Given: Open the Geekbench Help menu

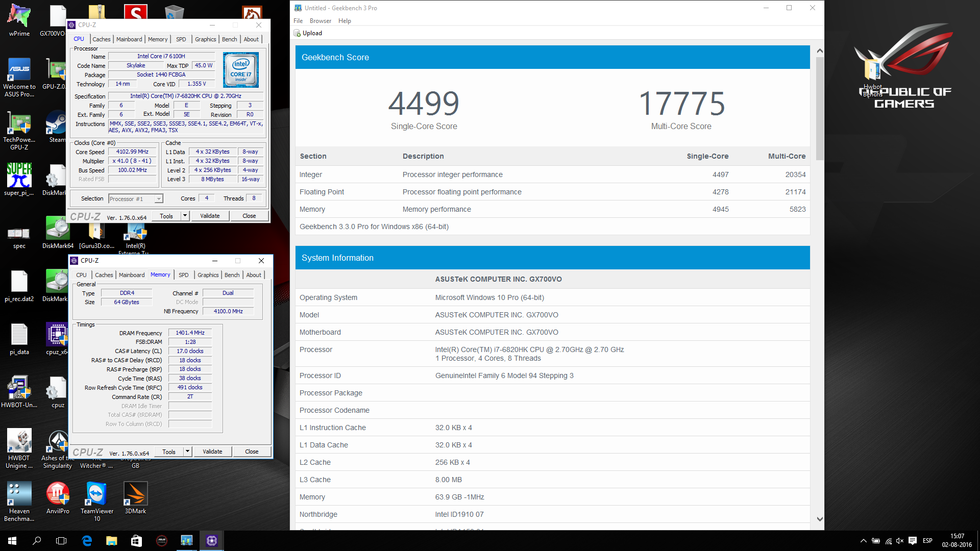Looking at the screenshot, I should point(345,21).
